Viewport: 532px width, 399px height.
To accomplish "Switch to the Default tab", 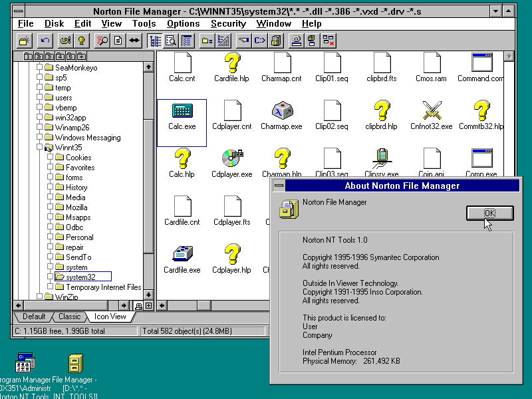I will tap(34, 317).
